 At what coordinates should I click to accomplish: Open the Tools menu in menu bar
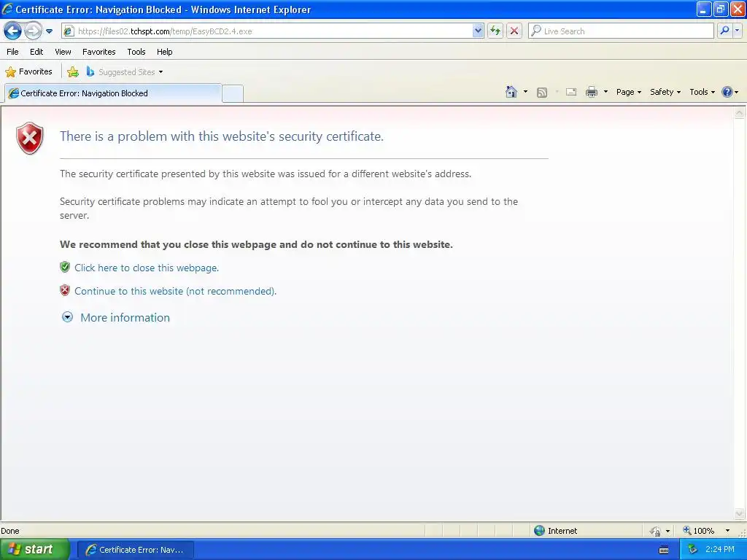pyautogui.click(x=136, y=52)
